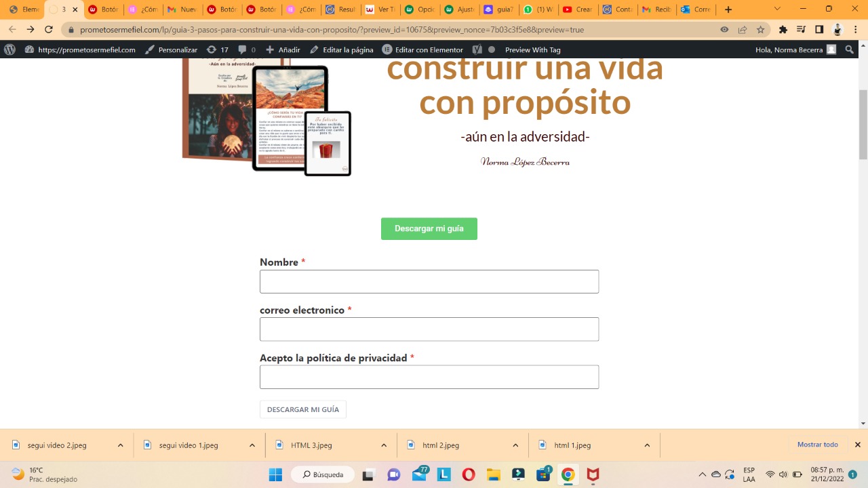Click the Nombre input field
The height and width of the screenshot is (488, 868).
tap(429, 281)
